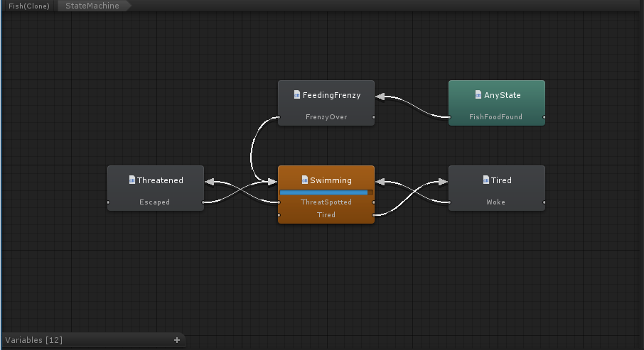
Task: Click the FeedingFrenzy node script icon
Action: click(297, 95)
